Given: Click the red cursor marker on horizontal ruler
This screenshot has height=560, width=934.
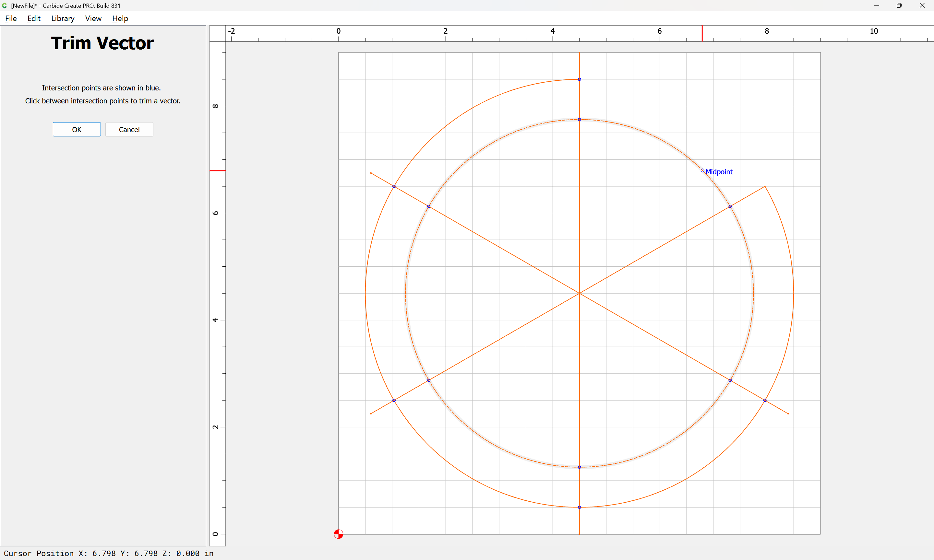Looking at the screenshot, I should (702, 34).
